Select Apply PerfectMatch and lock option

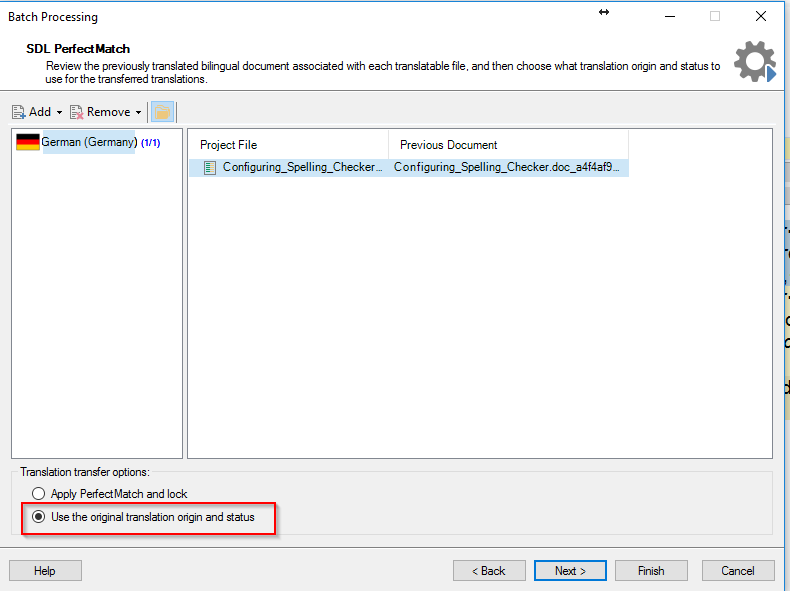(x=38, y=494)
